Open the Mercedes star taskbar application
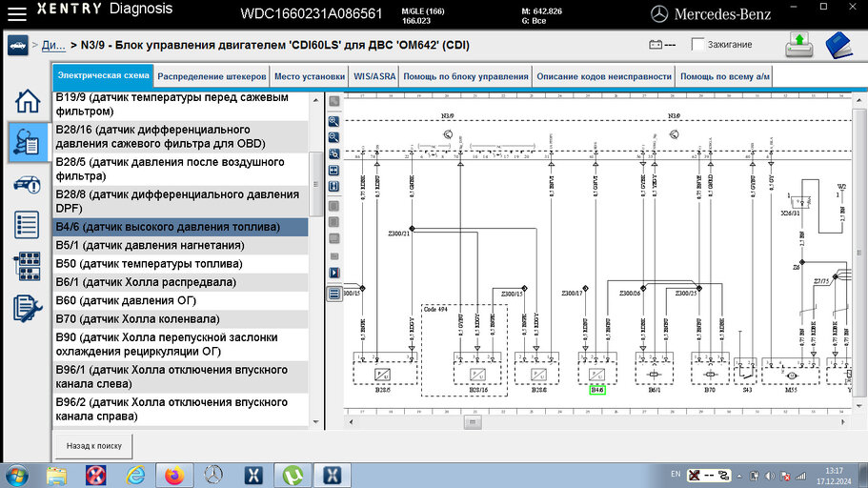868x488 pixels. point(213,476)
